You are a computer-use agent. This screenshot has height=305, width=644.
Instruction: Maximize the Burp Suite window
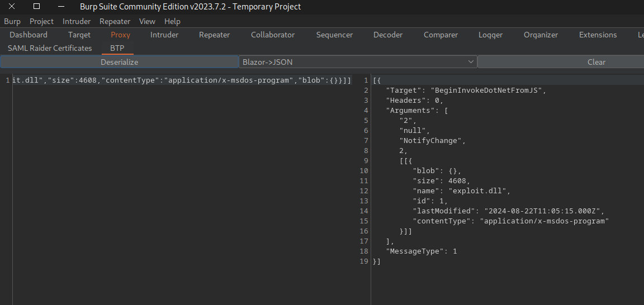click(36, 7)
